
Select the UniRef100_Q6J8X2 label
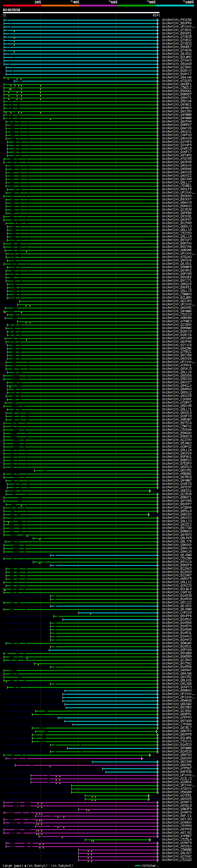pyautogui.click(x=176, y=54)
